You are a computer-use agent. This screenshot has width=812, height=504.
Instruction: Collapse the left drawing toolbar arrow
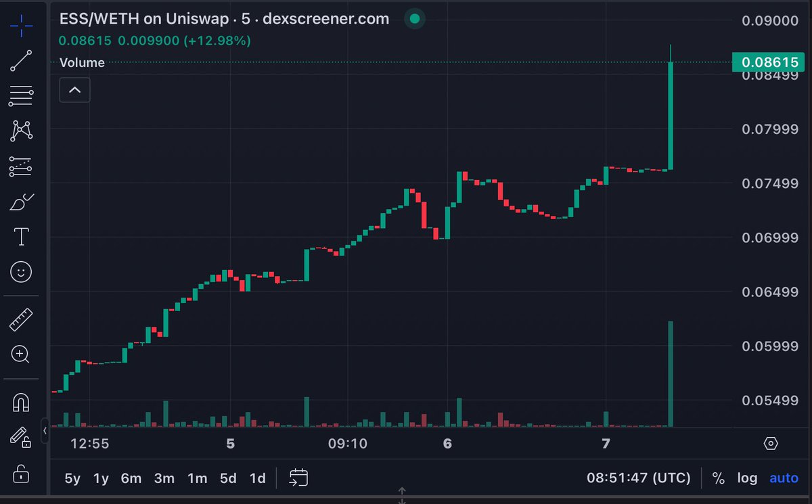click(x=45, y=430)
